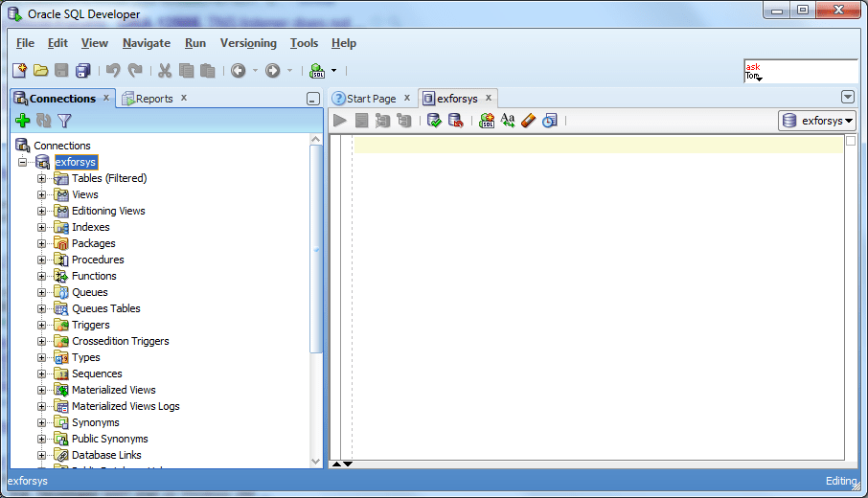Expand the Tables (Filtered) node

(x=41, y=179)
